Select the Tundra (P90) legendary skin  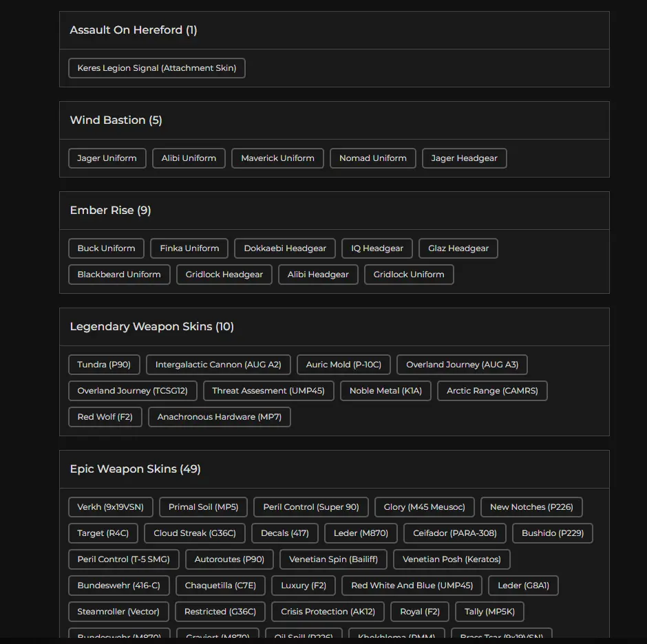104,365
